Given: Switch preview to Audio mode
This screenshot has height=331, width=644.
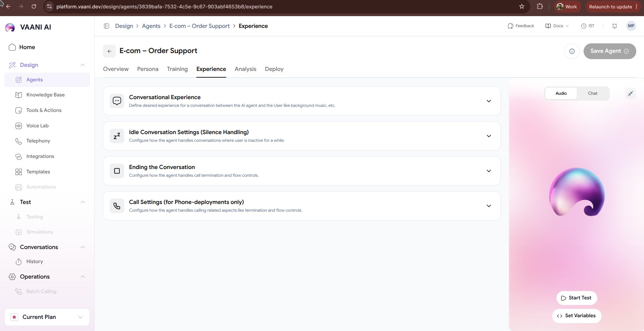Looking at the screenshot, I should [x=561, y=93].
